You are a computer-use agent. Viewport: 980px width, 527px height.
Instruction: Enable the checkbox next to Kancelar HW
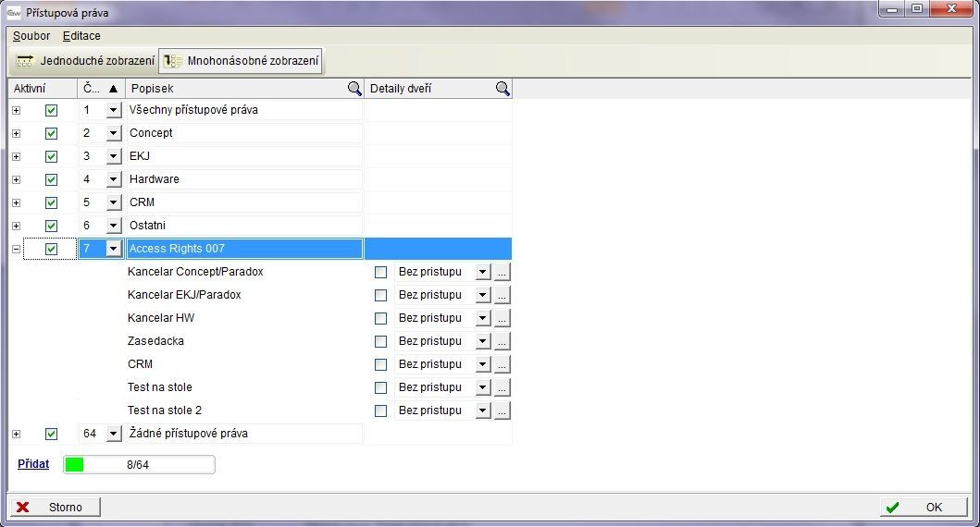tap(380, 318)
